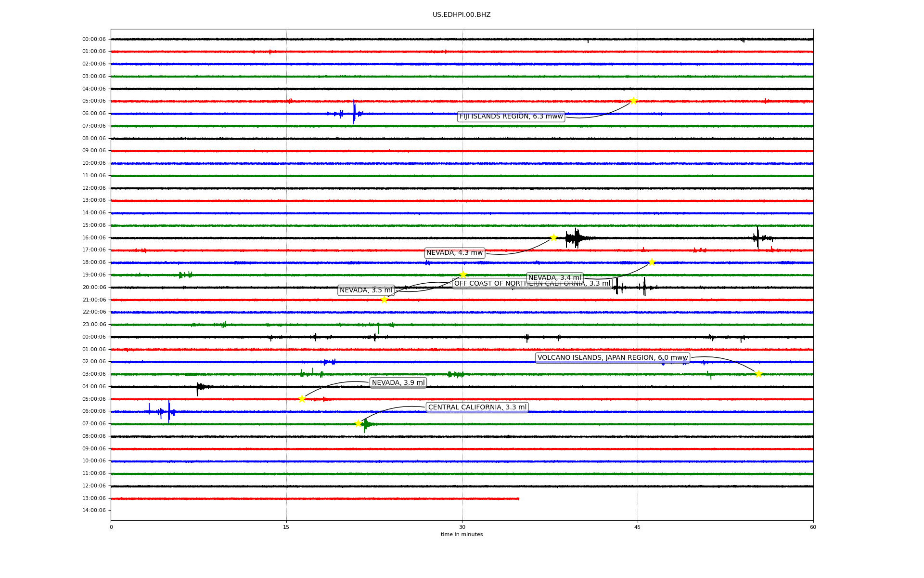Click the black waveform burst on the 16:00:06 trace
The image size is (924, 578).
[x=575, y=237]
